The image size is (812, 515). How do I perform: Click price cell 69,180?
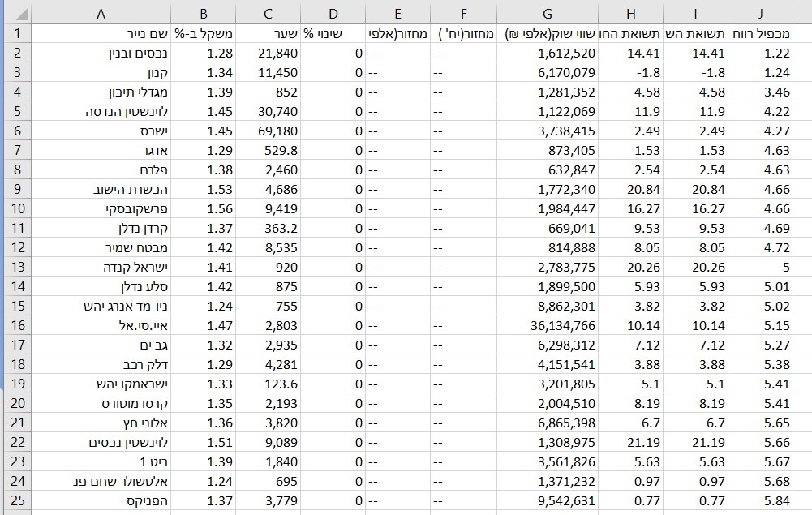point(268,131)
